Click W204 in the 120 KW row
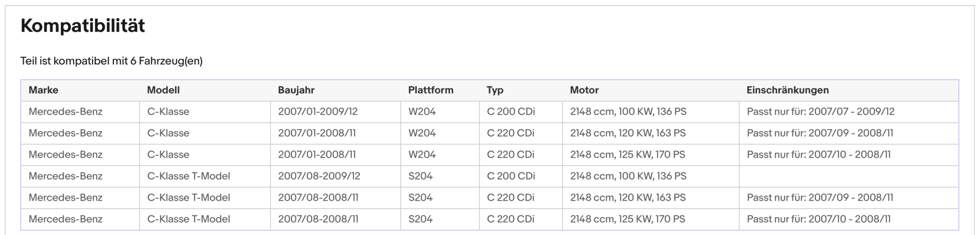 coord(422,133)
